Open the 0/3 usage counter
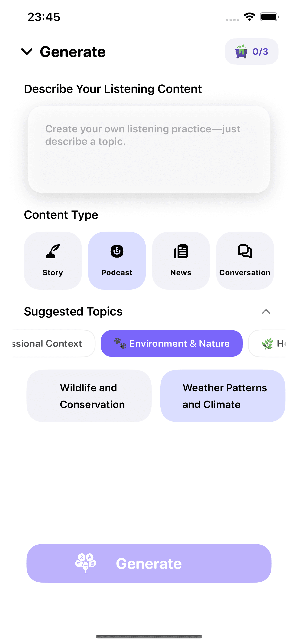This screenshot has width=298, height=644. 251,51
